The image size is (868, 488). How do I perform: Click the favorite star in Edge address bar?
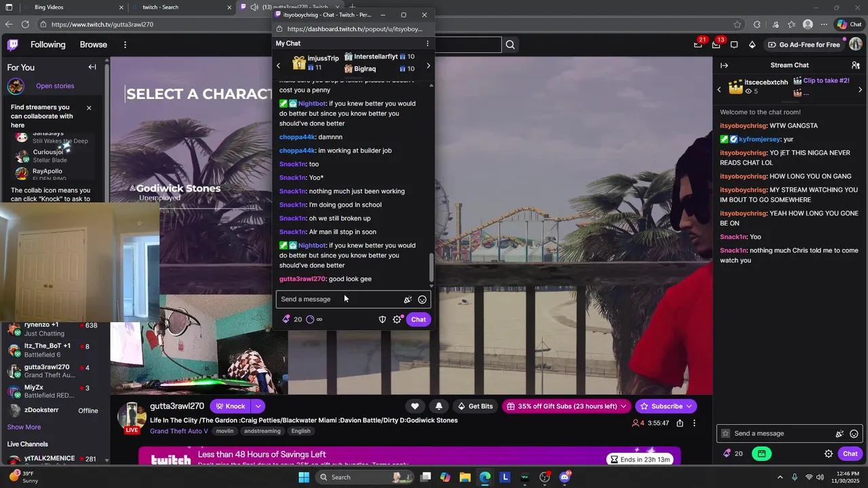737,24
